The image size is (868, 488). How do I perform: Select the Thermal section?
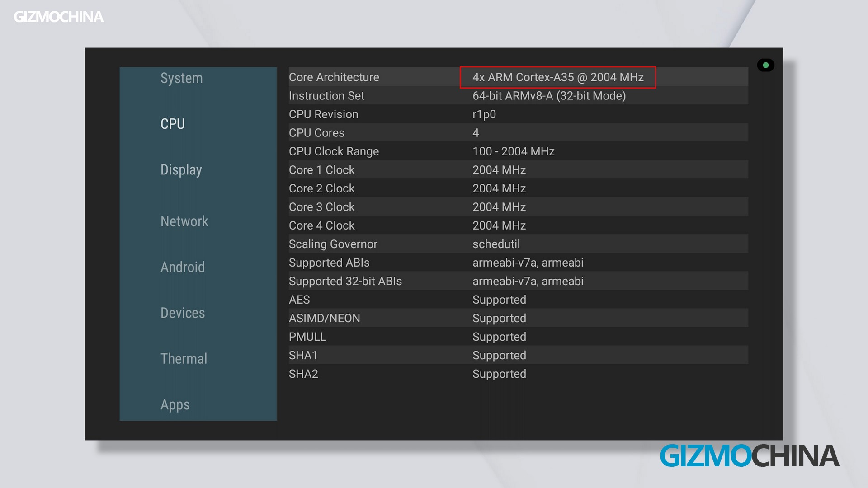(184, 359)
